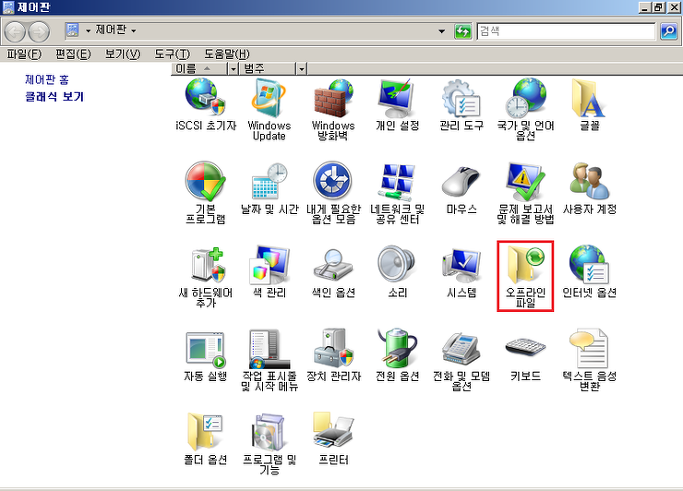Sort by the 이름 column header
Viewport: 683px width, 491px height.
[199, 68]
